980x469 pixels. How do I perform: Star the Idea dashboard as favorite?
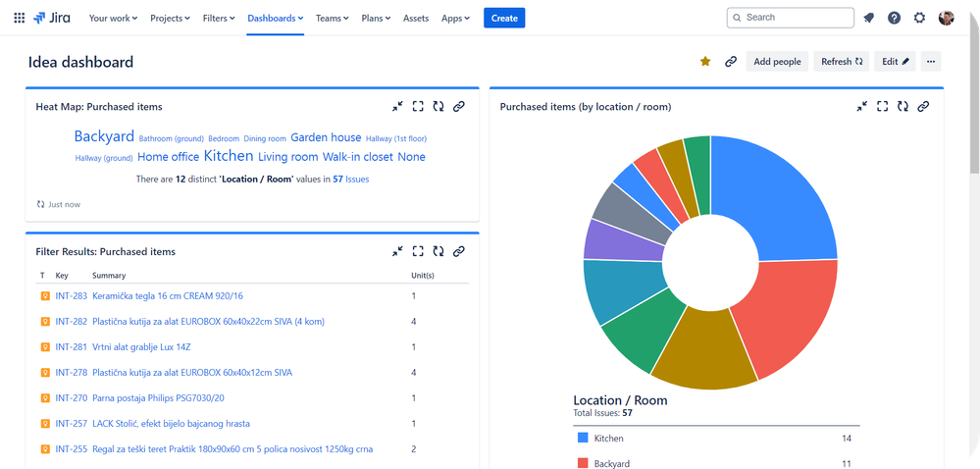point(704,62)
